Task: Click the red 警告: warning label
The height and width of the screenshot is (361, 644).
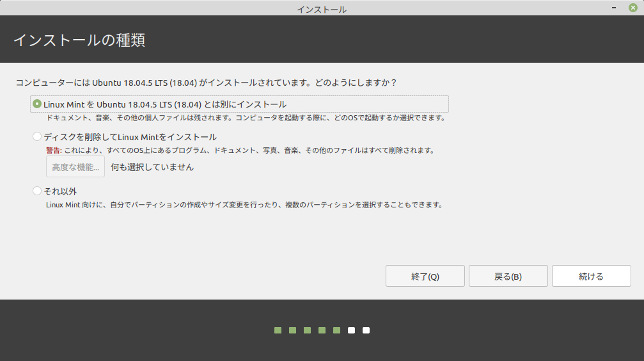Action: (54, 150)
